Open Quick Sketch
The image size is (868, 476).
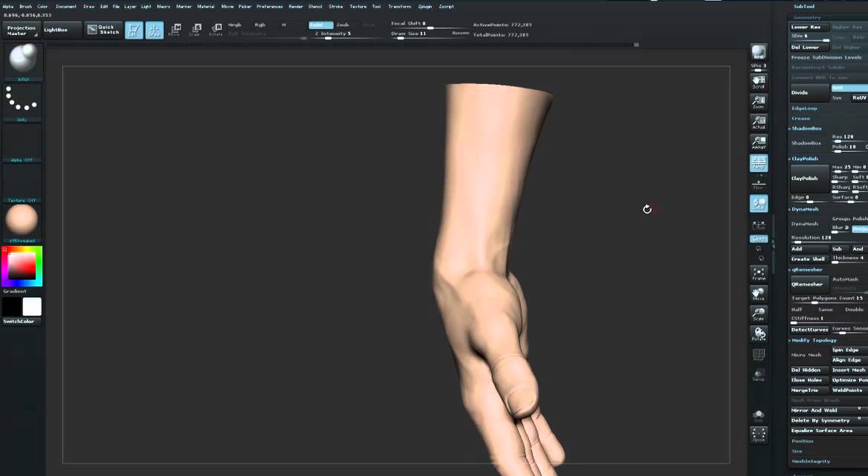(103, 30)
